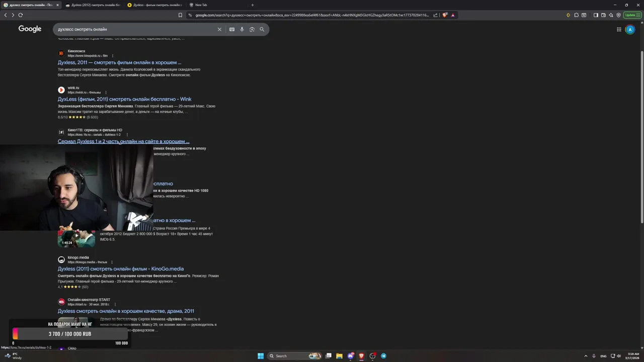Show hidden system tray icons

pos(586,356)
